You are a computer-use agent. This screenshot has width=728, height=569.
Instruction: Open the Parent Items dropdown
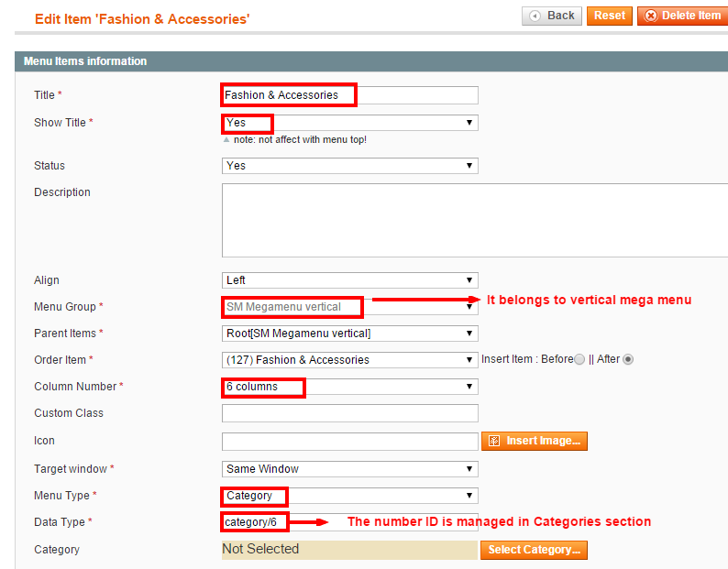(349, 334)
